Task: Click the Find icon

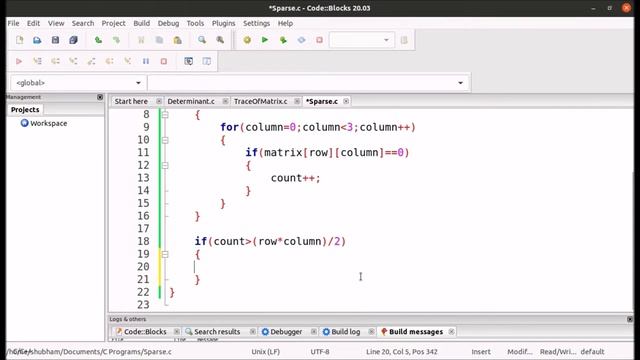Action: [202, 40]
